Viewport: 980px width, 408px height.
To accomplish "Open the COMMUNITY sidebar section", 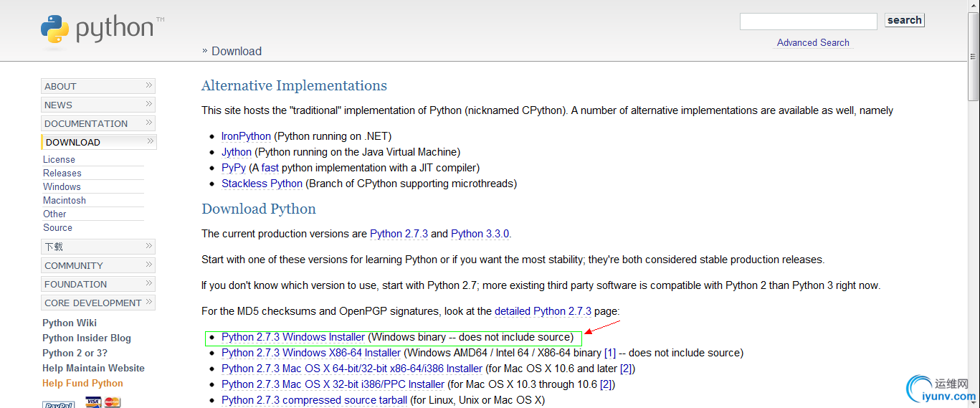I will (98, 265).
